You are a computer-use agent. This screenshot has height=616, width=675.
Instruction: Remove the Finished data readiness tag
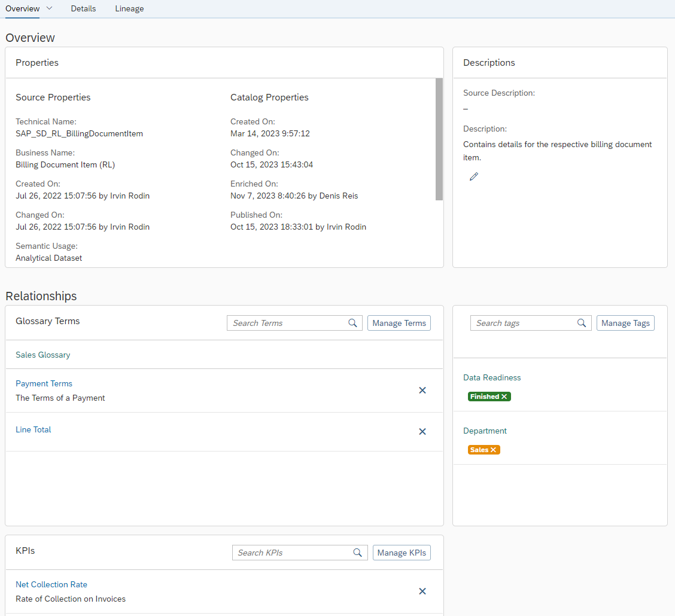click(503, 397)
